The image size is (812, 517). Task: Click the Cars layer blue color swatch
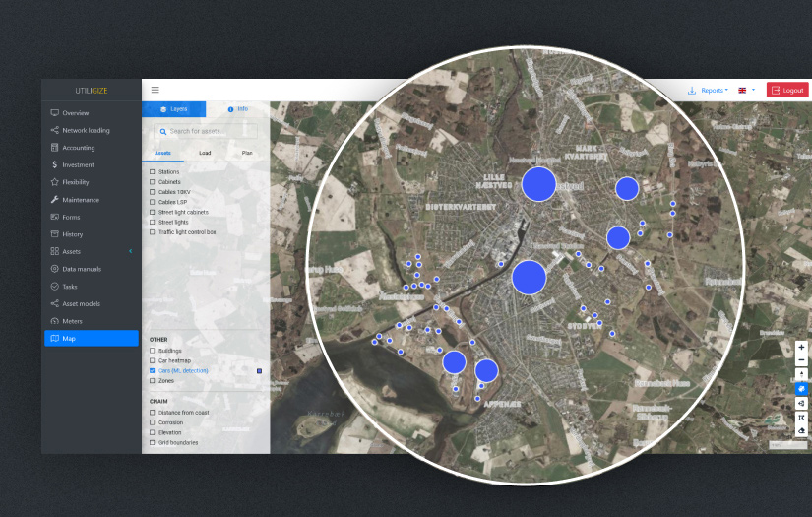click(x=260, y=371)
